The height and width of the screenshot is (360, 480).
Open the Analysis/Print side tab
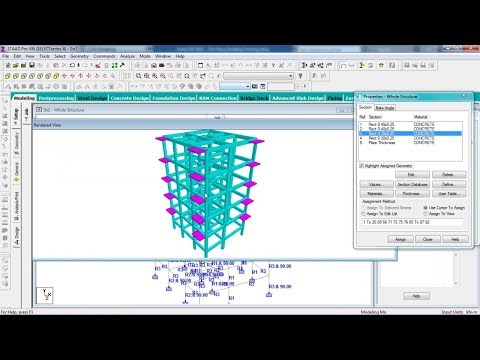(17, 206)
